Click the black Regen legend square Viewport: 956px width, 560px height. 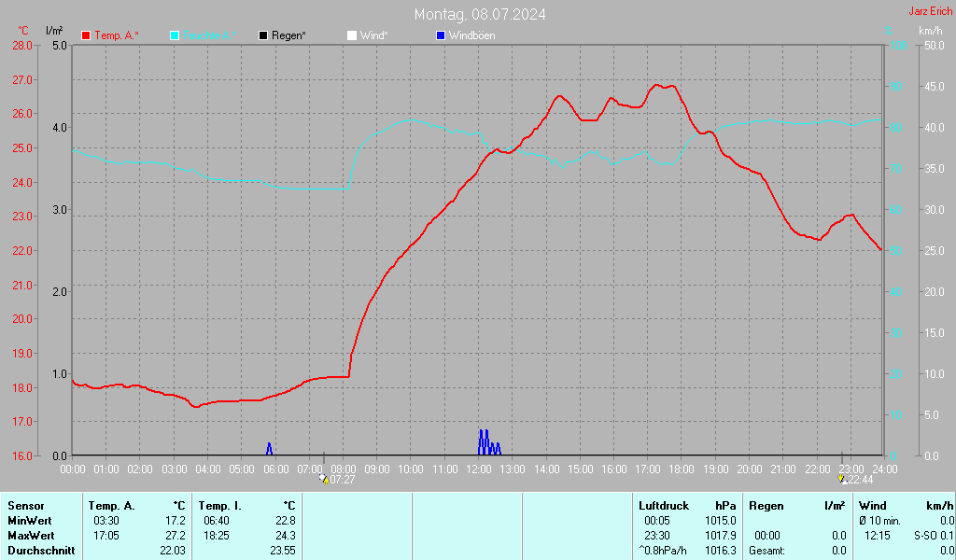[x=263, y=35]
